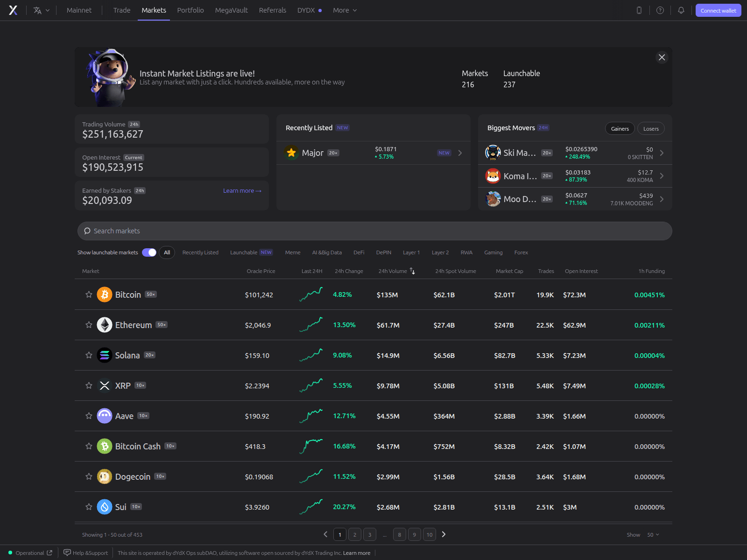Open the Show 50 rows dropdown
Image resolution: width=747 pixels, height=560 pixels.
653,535
